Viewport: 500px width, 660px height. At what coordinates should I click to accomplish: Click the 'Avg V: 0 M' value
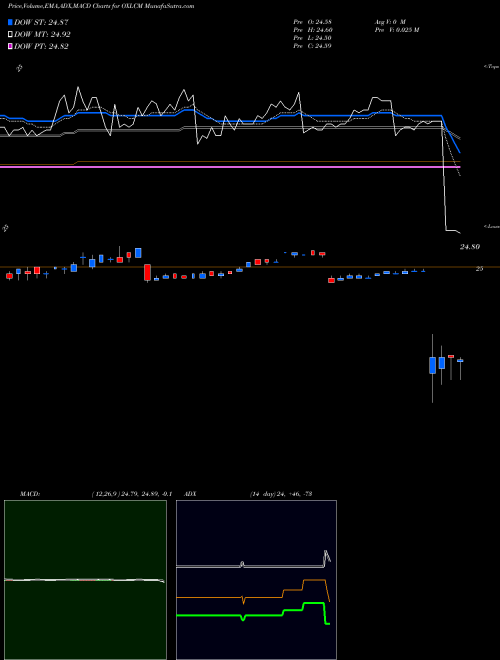click(x=389, y=22)
